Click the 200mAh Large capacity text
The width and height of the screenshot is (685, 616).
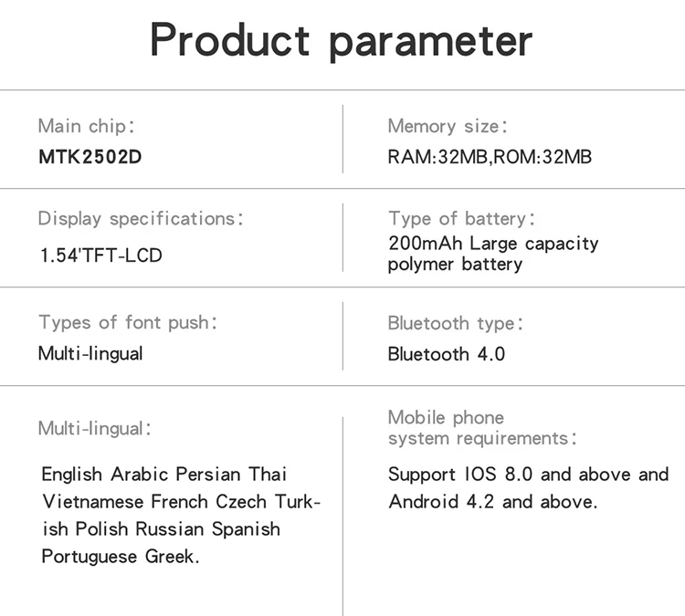(493, 244)
